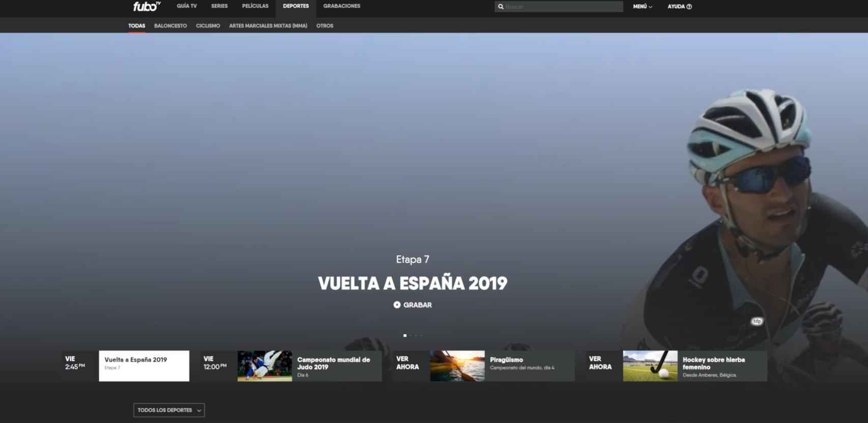Open Campeonato mundial de Judo thumbnail
The height and width of the screenshot is (423, 868).
265,365
